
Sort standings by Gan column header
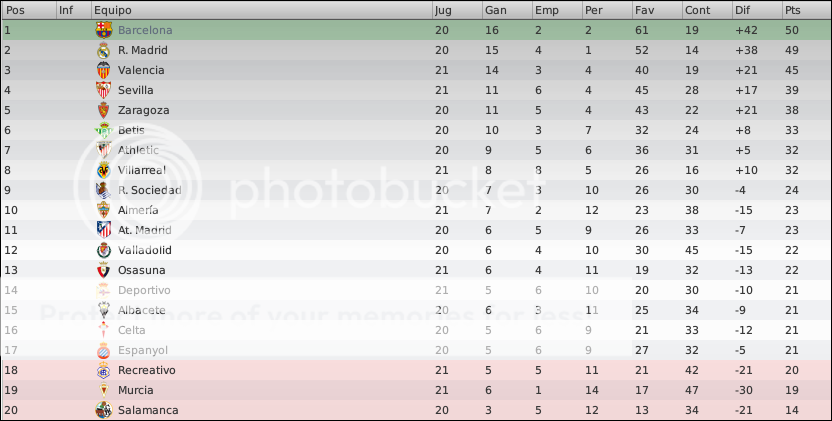coord(507,10)
